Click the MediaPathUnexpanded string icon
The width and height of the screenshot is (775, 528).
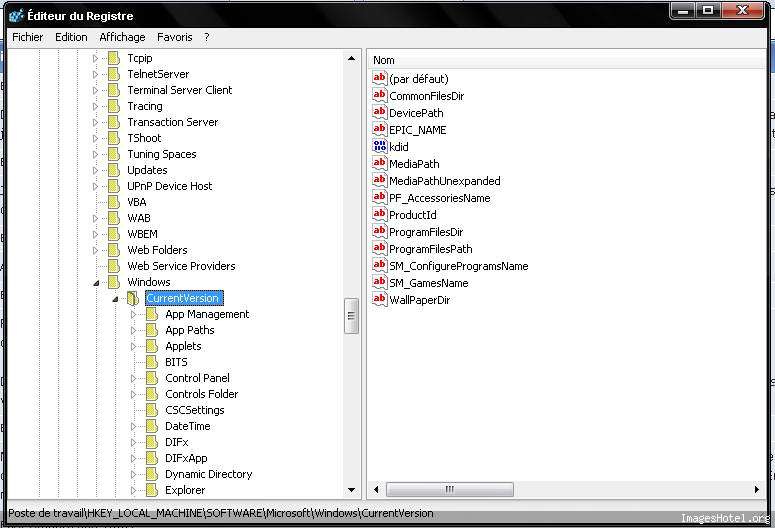pos(380,180)
